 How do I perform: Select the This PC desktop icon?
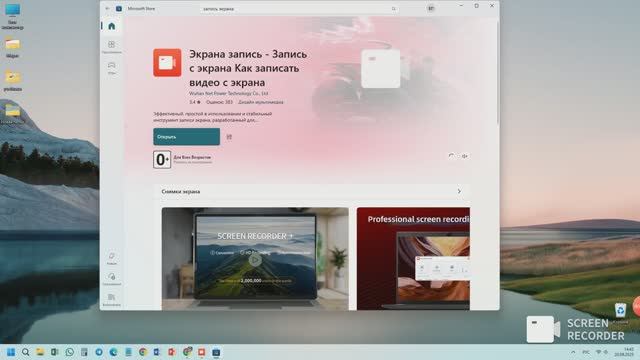tap(12, 16)
